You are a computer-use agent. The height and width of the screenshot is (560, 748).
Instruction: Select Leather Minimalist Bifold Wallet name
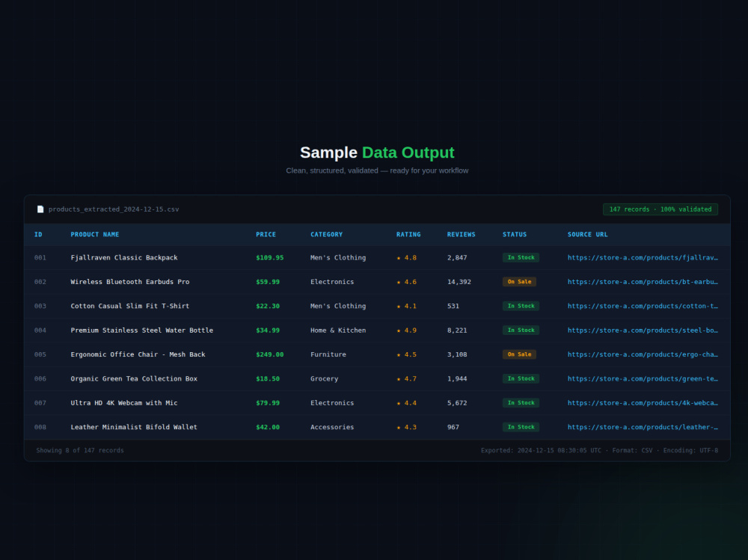coord(134,428)
